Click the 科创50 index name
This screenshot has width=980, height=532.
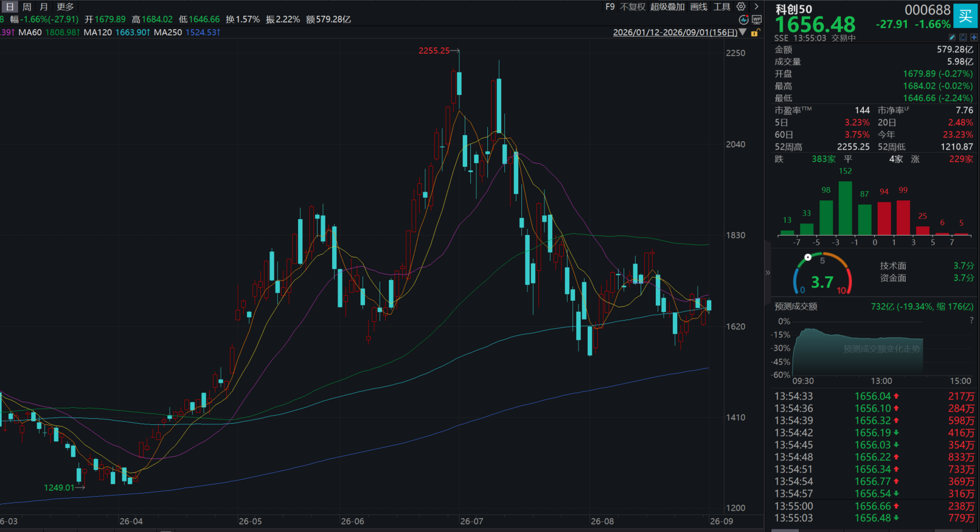tap(794, 9)
